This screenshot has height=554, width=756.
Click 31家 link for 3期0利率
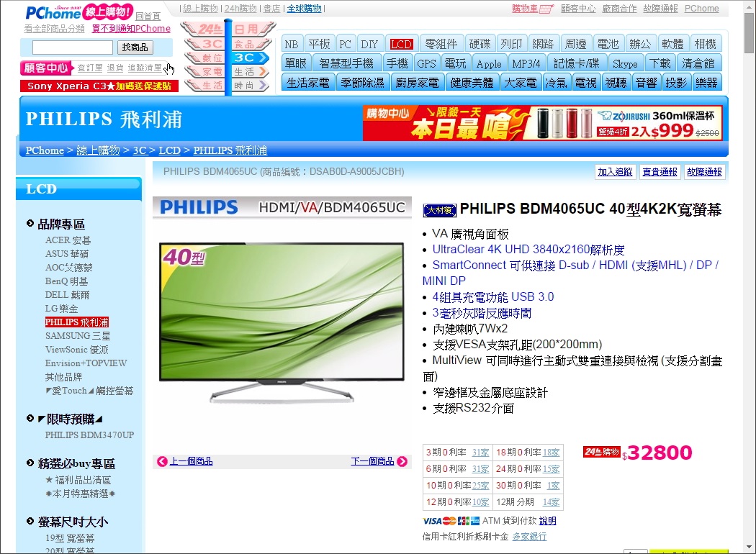pyautogui.click(x=481, y=453)
